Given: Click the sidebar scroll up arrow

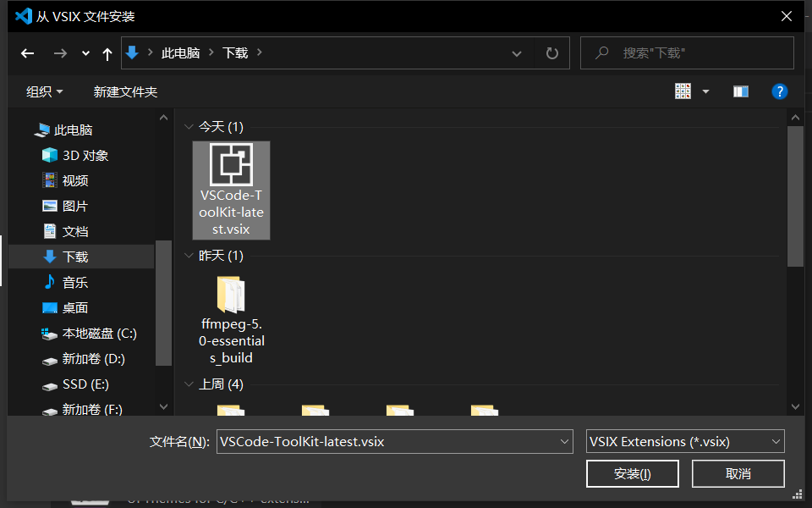Looking at the screenshot, I should click(163, 118).
